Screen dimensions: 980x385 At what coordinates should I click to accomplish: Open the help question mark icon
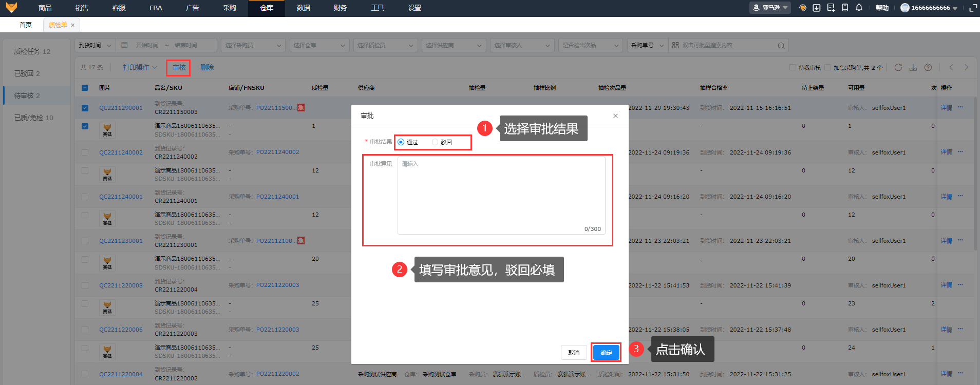[928, 67]
